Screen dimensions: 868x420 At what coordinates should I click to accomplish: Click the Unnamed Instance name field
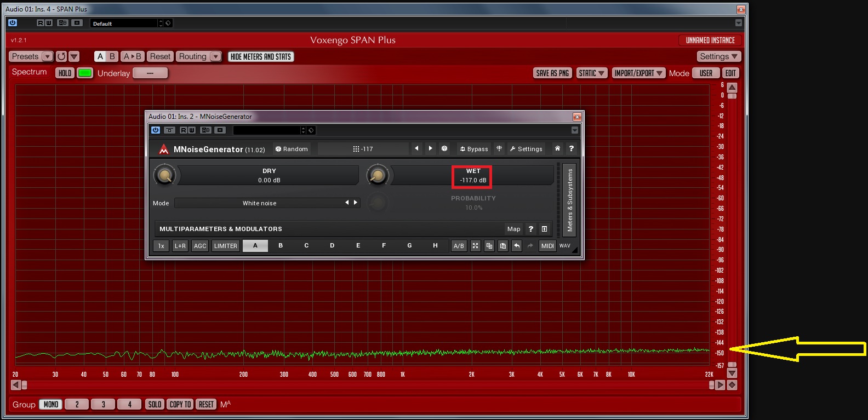710,40
